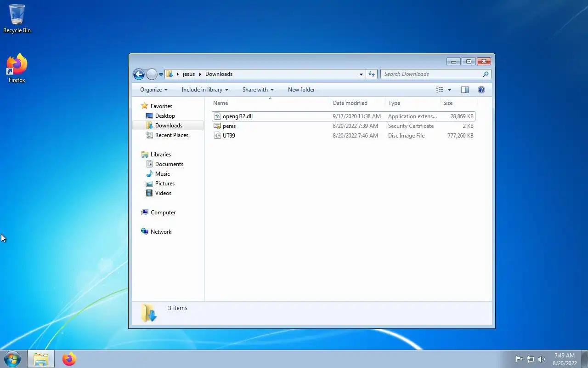Screen dimensions: 588x368
Task: Click Windows Explorer on the taskbar
Action: [41, 359]
